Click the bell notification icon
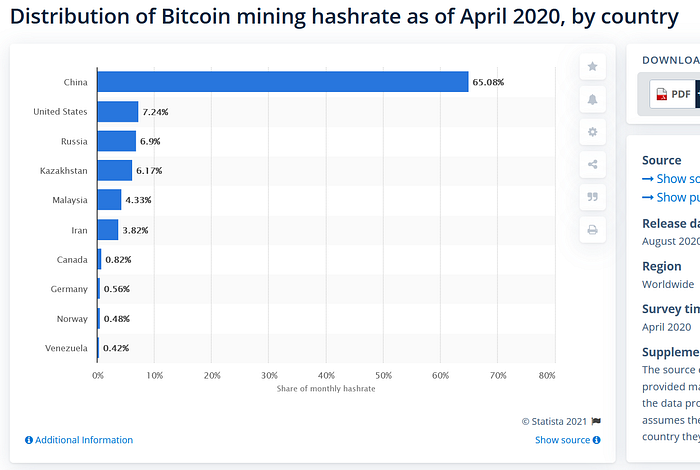This screenshot has height=470, width=700. click(x=592, y=99)
